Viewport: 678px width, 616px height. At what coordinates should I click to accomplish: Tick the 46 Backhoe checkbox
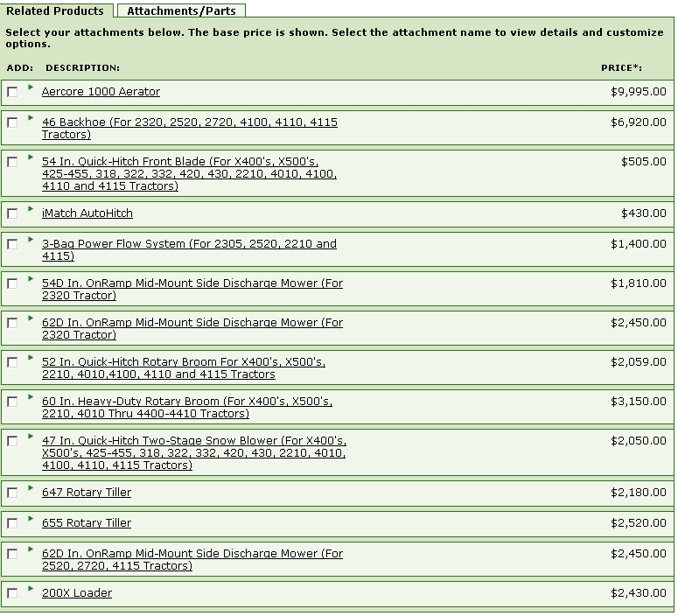click(12, 122)
